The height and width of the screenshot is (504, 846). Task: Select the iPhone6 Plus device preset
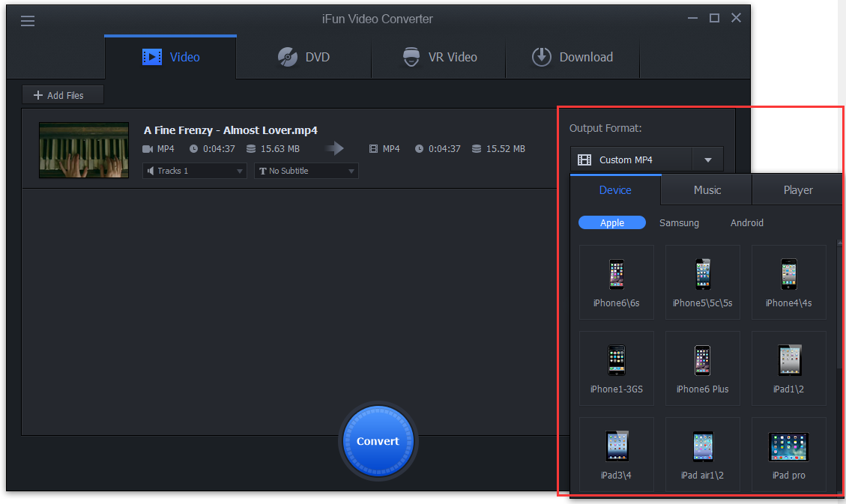[x=702, y=368]
